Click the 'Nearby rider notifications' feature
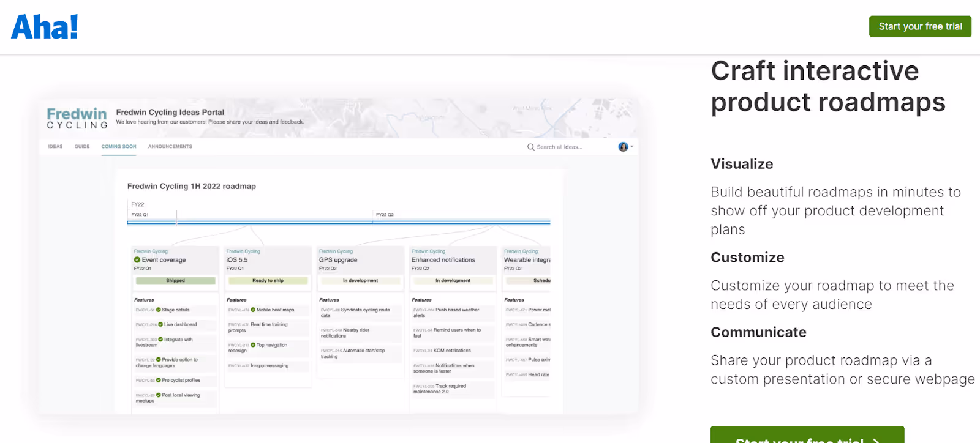 [x=360, y=333]
